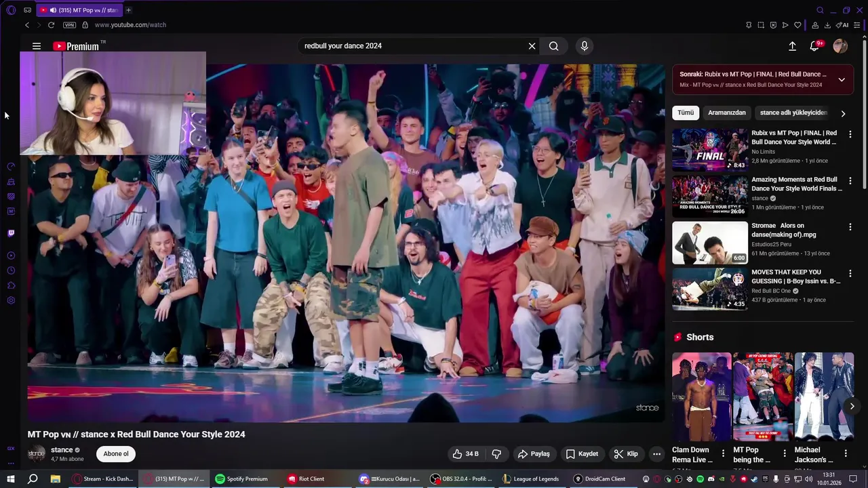This screenshot has width=868, height=488.
Task: Add page to bookmarks heart icon
Action: click(x=797, y=25)
